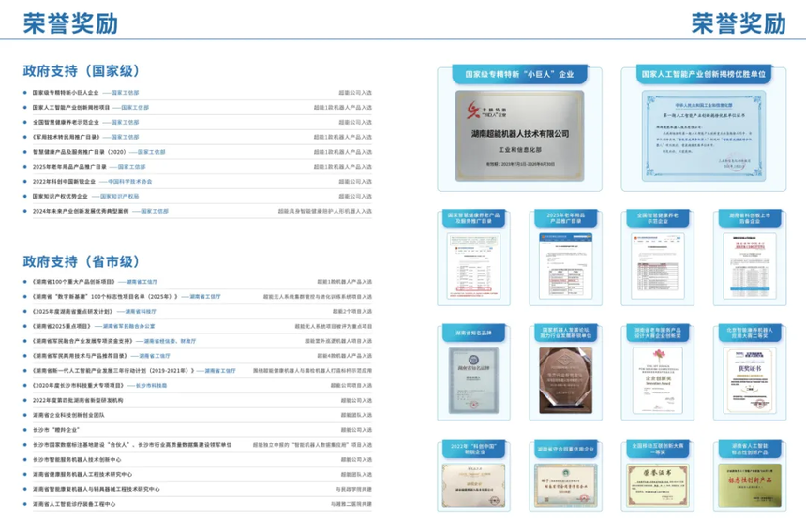Click the 湖南省科技厅 source label
This screenshot has height=532, width=806.
141,312
